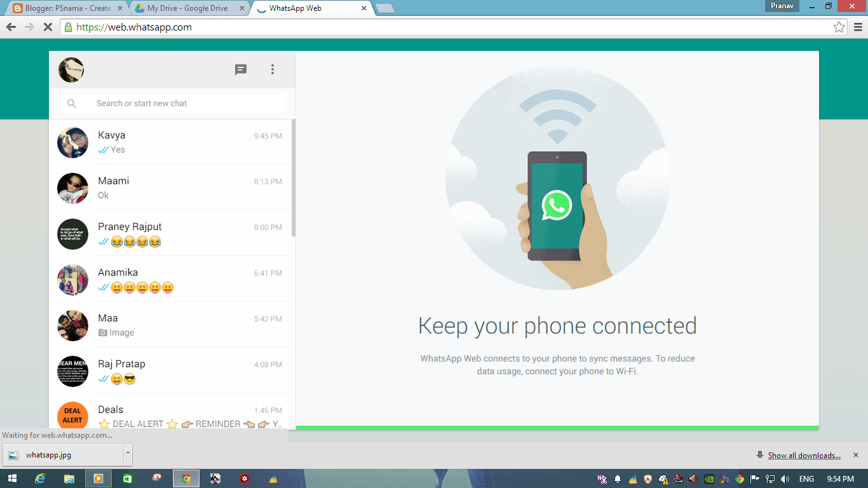Close the Blogger tab

tap(120, 8)
